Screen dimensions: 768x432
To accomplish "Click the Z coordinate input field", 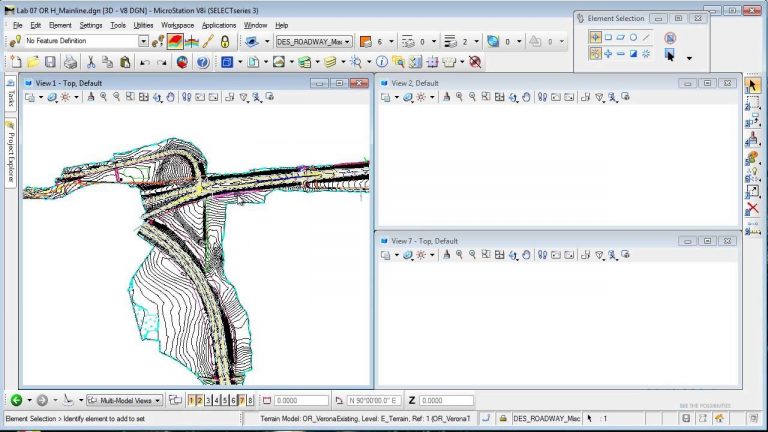I will [448, 400].
